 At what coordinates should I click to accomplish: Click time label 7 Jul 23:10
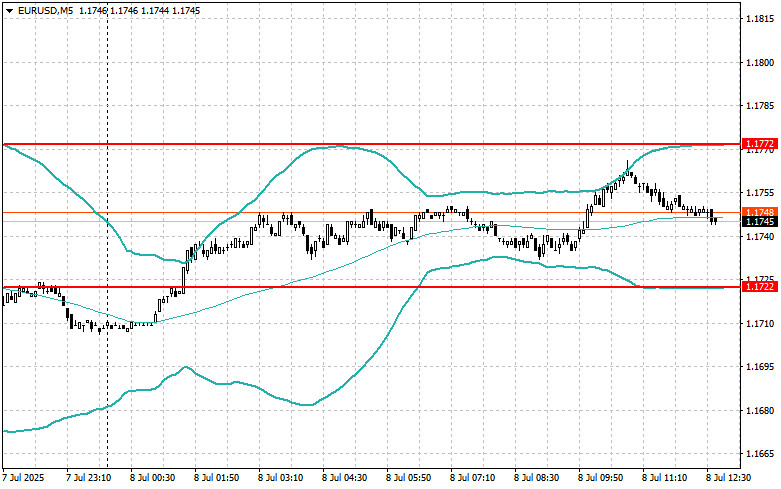tap(89, 478)
